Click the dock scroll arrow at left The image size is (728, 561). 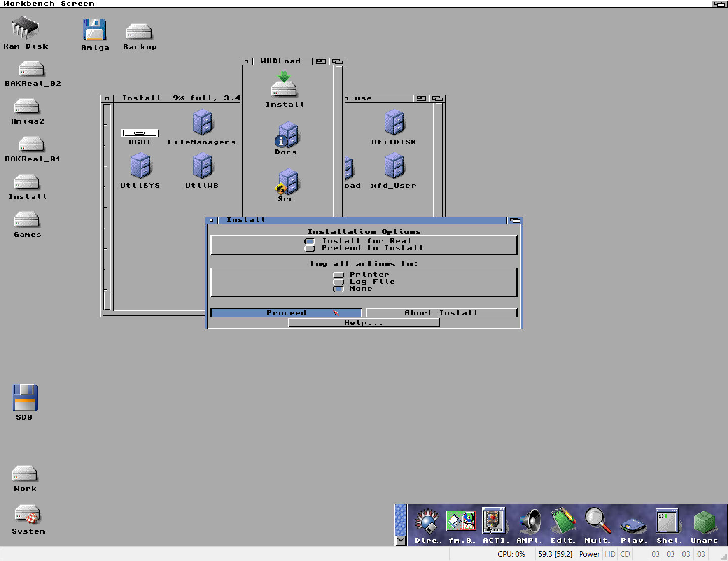coord(401,540)
